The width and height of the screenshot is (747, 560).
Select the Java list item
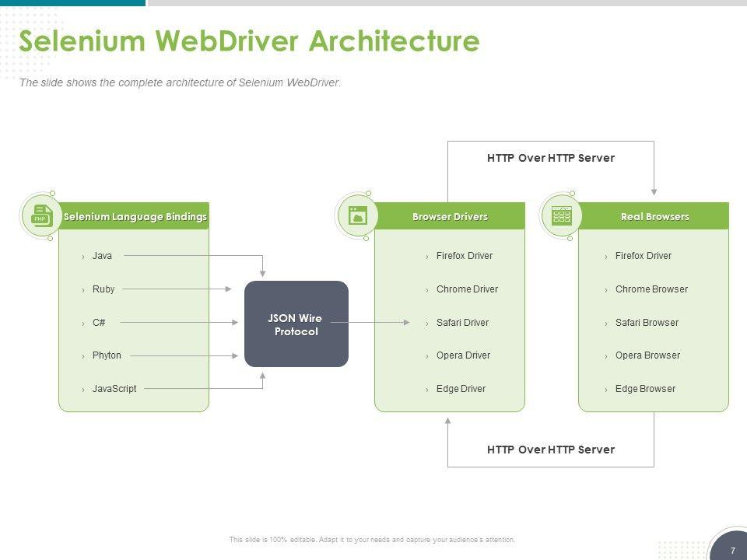102,256
